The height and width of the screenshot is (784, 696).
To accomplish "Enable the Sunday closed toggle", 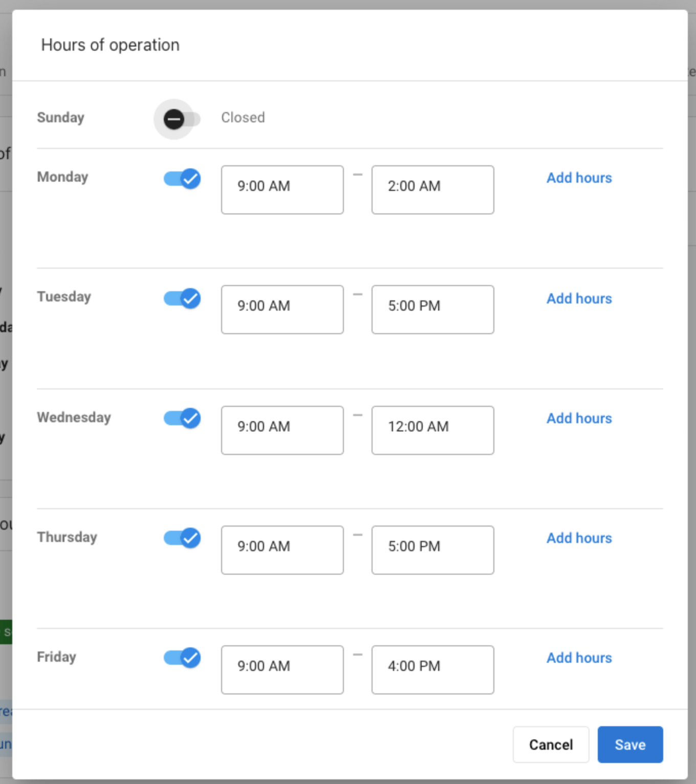I will [x=182, y=119].
